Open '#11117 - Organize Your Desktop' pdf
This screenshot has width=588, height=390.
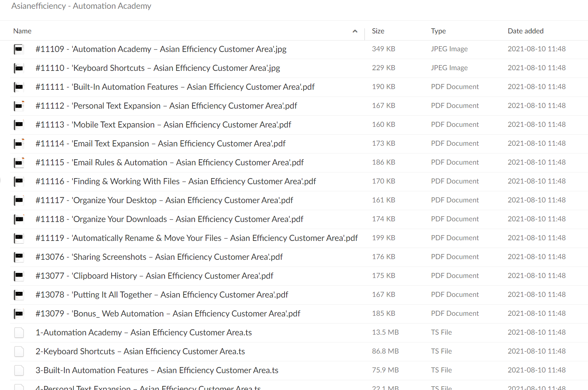(x=164, y=200)
